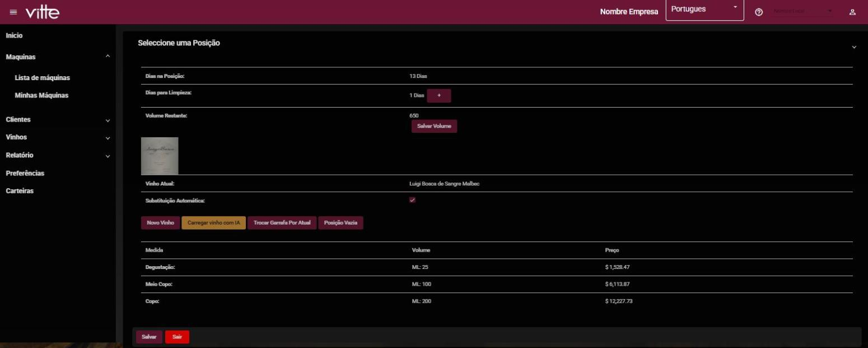This screenshot has height=348, width=868.
Task: Click the Medida column header
Action: pyautogui.click(x=154, y=250)
